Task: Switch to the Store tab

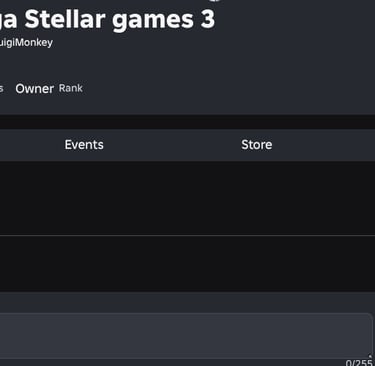Action: coord(256,145)
